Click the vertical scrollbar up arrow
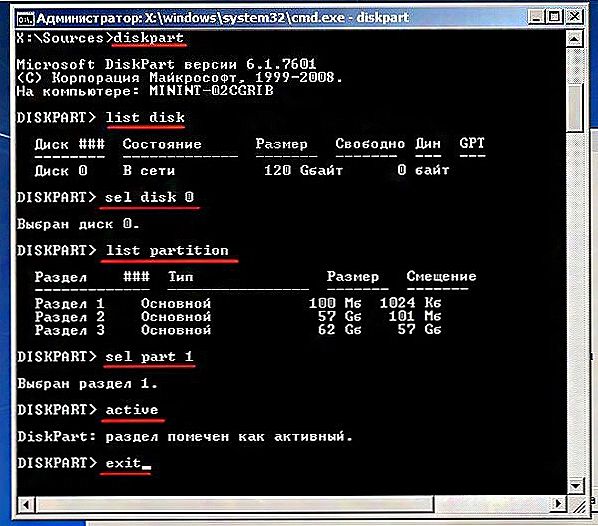 pos(575,39)
